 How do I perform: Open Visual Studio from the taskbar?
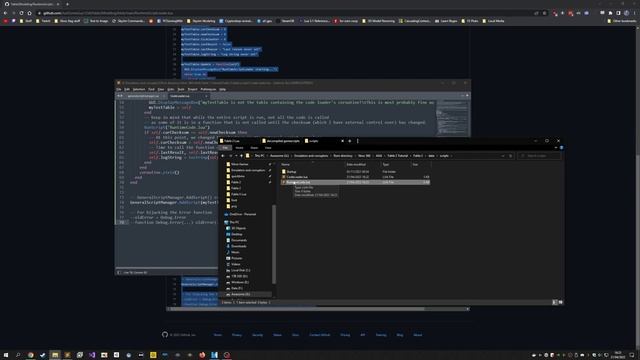92,355
